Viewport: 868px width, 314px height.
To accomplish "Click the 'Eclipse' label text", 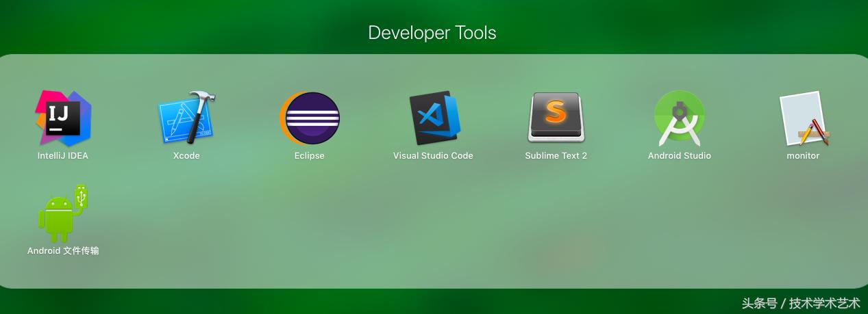I will [310, 156].
